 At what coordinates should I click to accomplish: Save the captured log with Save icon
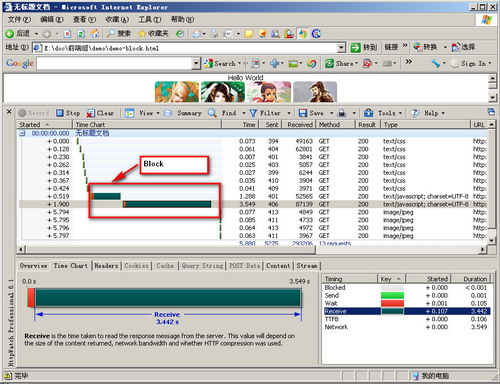tap(303, 113)
